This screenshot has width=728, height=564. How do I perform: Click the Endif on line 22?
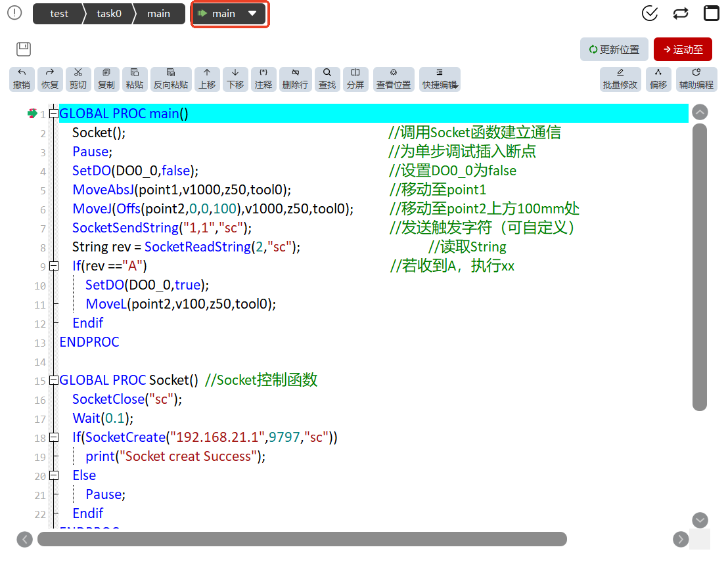(x=88, y=513)
